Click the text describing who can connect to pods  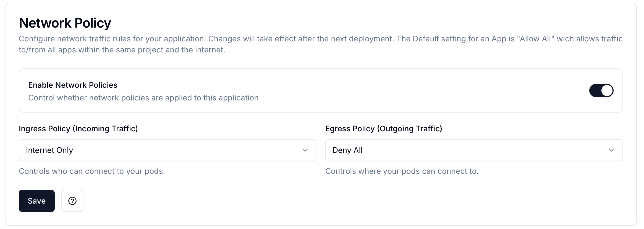click(92, 171)
